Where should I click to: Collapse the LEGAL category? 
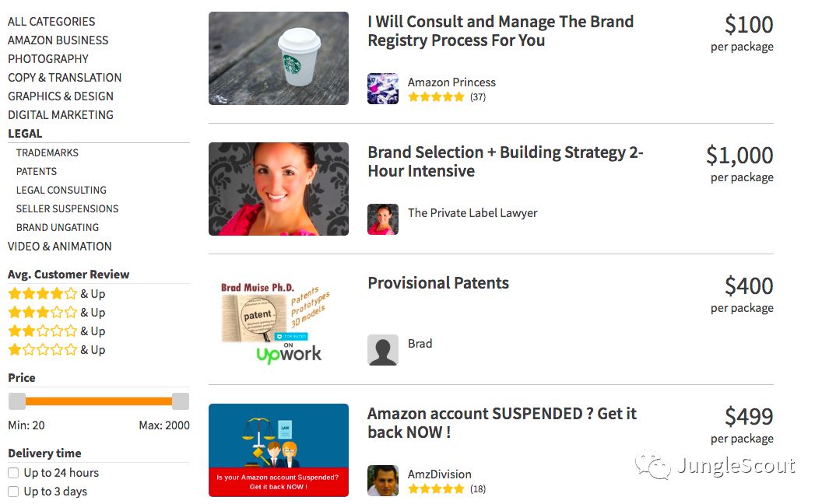(x=25, y=134)
